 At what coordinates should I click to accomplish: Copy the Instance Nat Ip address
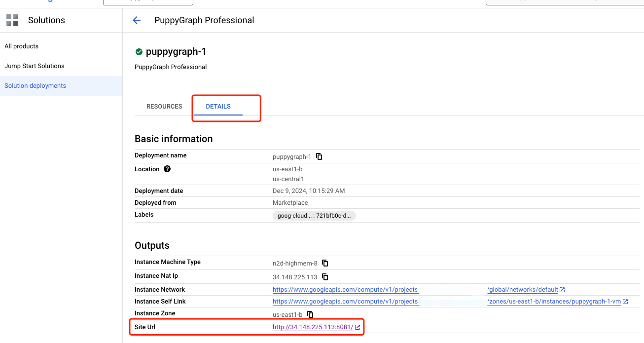click(325, 277)
